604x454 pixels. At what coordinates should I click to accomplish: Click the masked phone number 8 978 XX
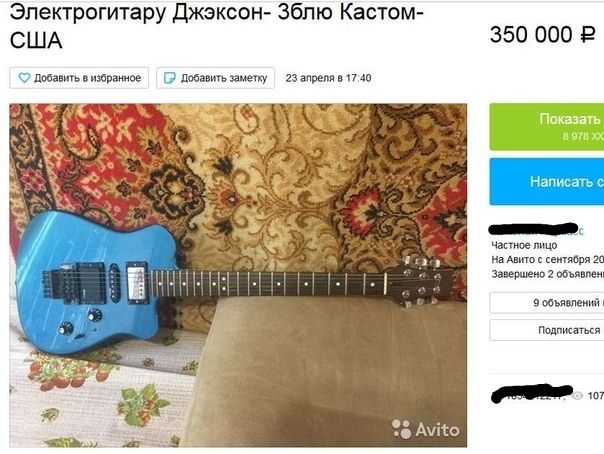click(583, 136)
